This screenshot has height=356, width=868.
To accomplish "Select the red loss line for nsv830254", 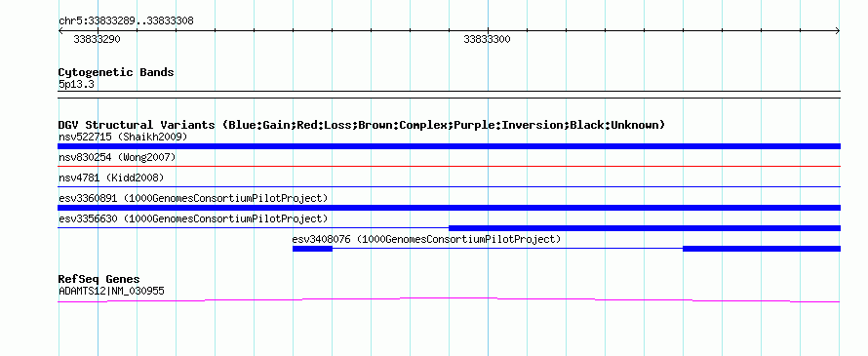I will point(449,166).
